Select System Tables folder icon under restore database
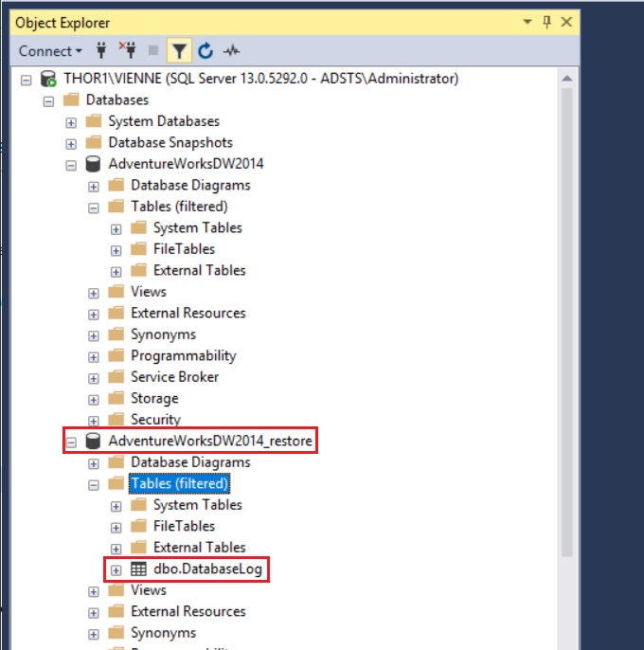Screen dimensions: 644x650 tap(138, 505)
